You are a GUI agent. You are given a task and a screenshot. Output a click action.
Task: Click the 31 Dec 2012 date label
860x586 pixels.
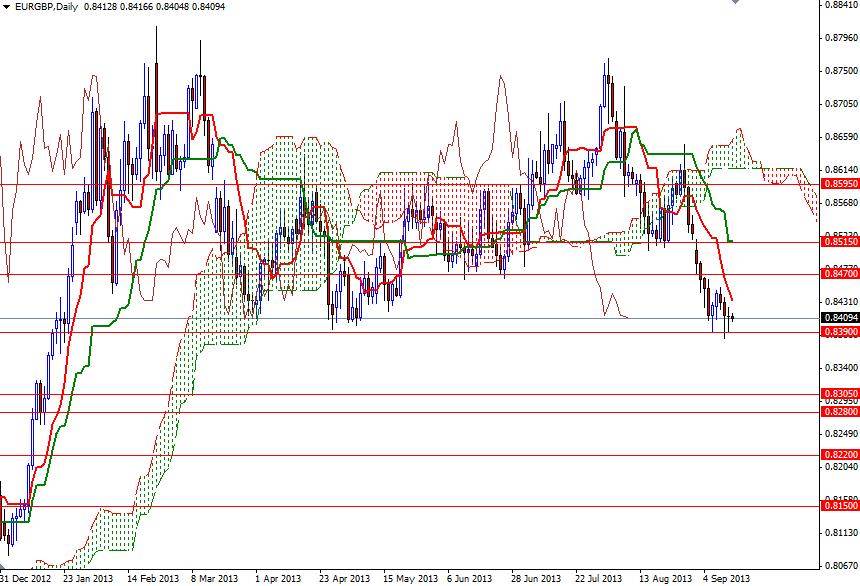click(x=25, y=578)
